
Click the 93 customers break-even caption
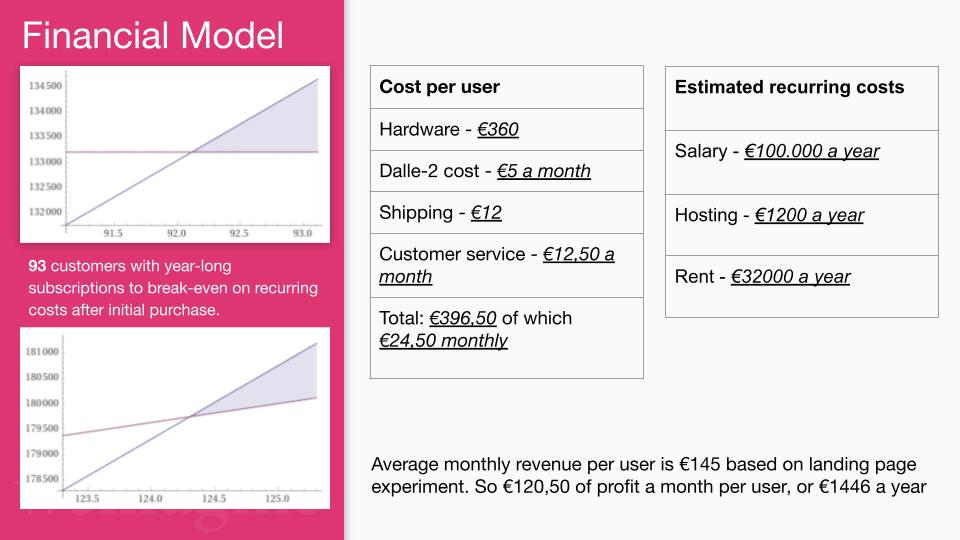click(173, 288)
